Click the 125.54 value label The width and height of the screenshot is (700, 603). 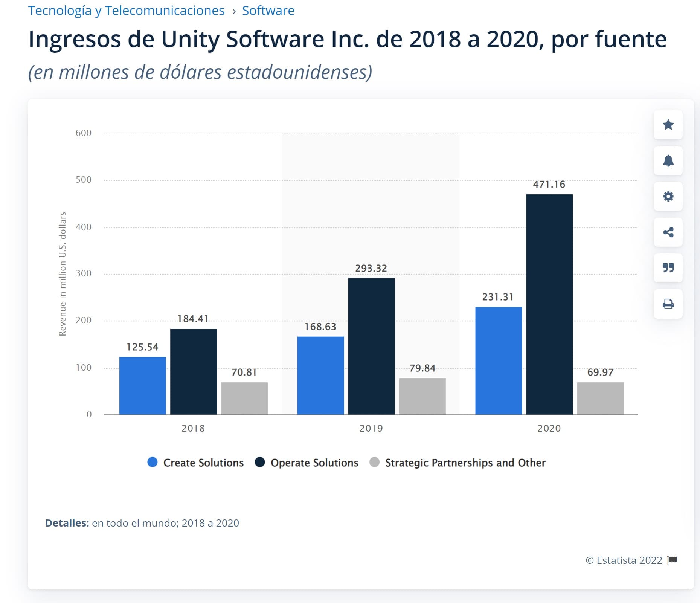142,347
